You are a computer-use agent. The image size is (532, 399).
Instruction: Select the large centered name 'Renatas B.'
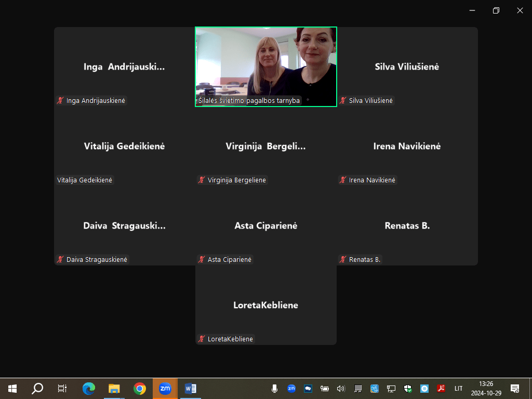point(407,226)
